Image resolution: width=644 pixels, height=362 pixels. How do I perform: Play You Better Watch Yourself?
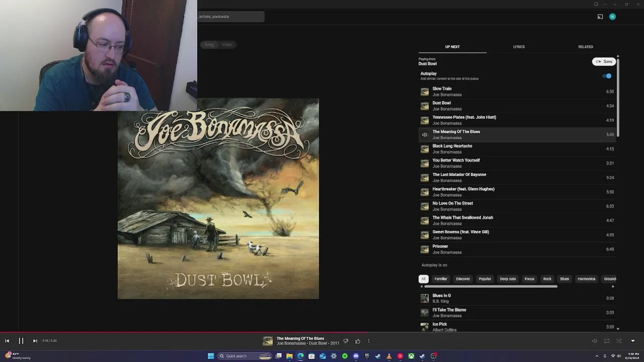coord(517,163)
